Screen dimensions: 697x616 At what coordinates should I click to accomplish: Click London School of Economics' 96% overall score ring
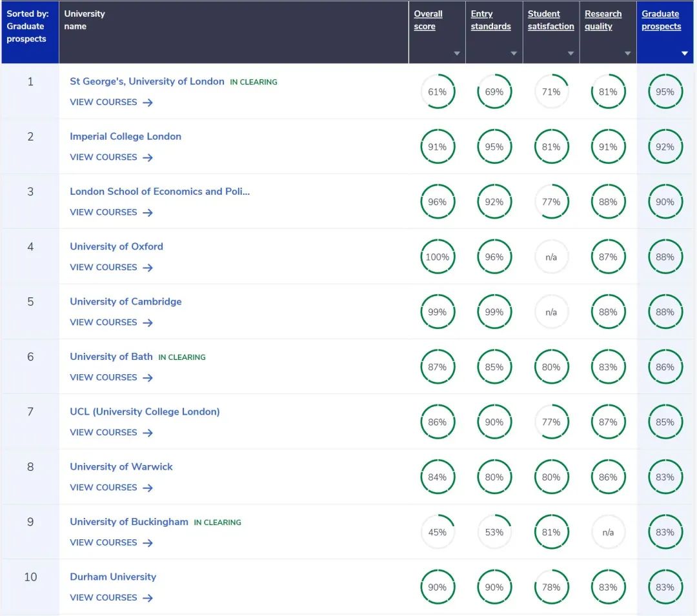438,202
